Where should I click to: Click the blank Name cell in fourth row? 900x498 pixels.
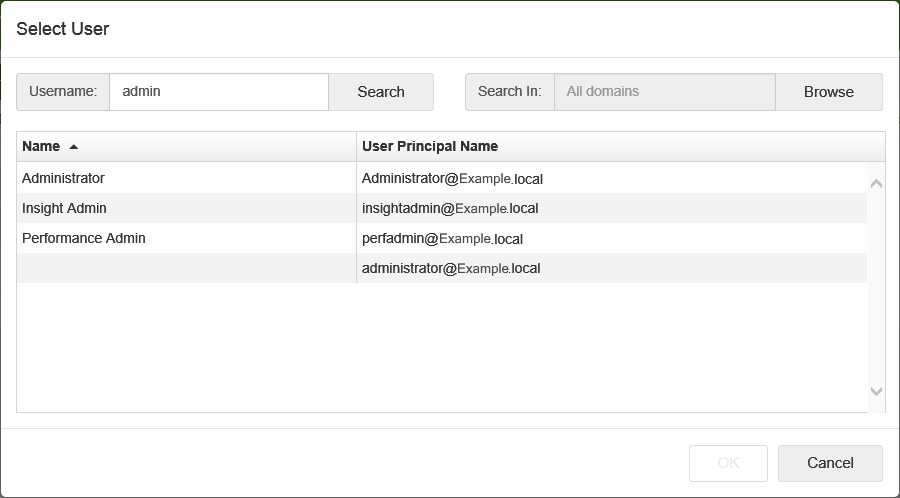[x=186, y=269]
